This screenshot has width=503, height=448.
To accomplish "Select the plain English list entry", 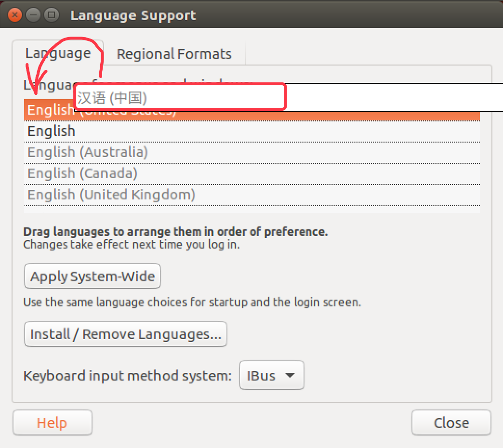I will (x=52, y=131).
